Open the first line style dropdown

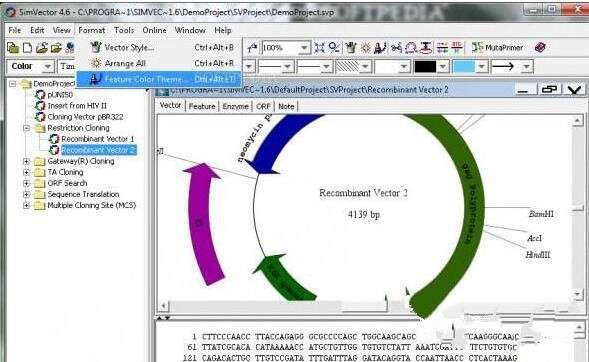[x=287, y=67]
